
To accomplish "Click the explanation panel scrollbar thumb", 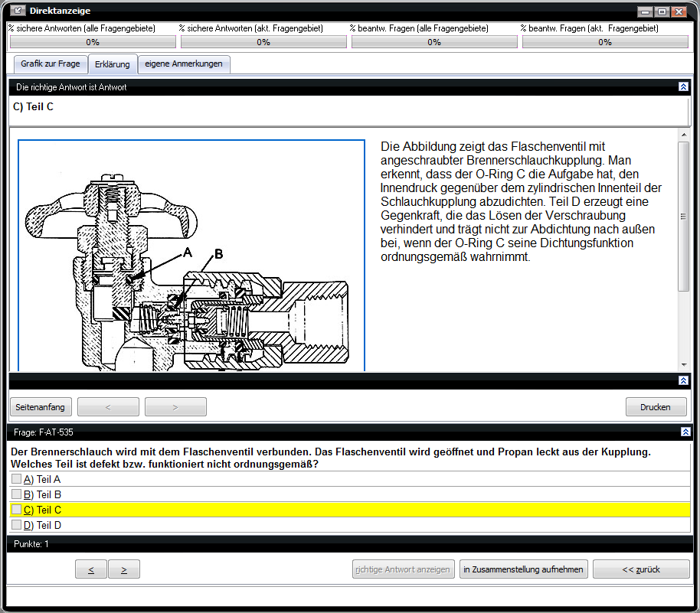I will click(683, 217).
